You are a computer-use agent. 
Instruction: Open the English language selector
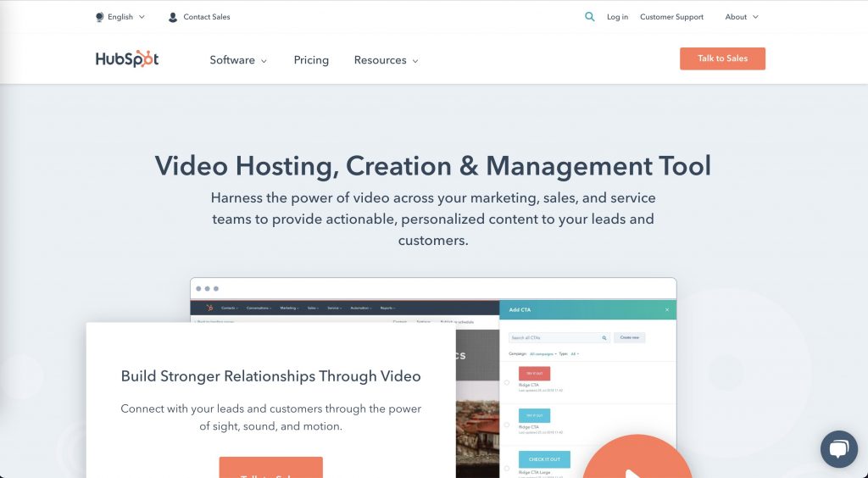(120, 17)
